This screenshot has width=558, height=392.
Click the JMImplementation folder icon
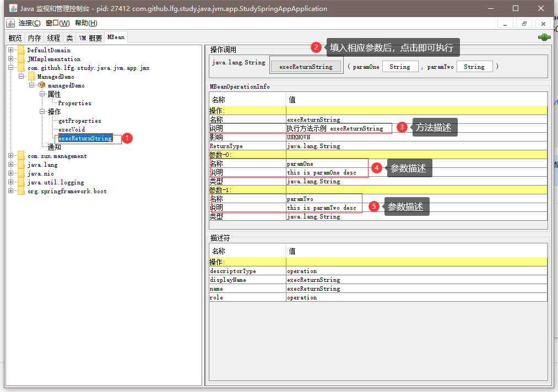click(x=21, y=59)
